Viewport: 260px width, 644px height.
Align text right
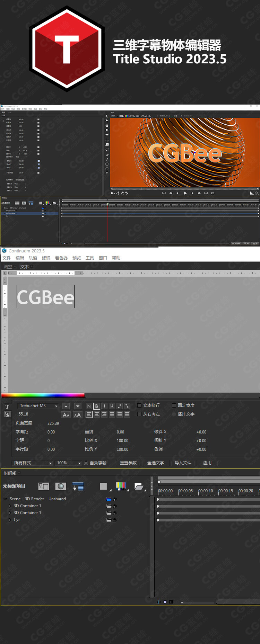click(x=104, y=414)
